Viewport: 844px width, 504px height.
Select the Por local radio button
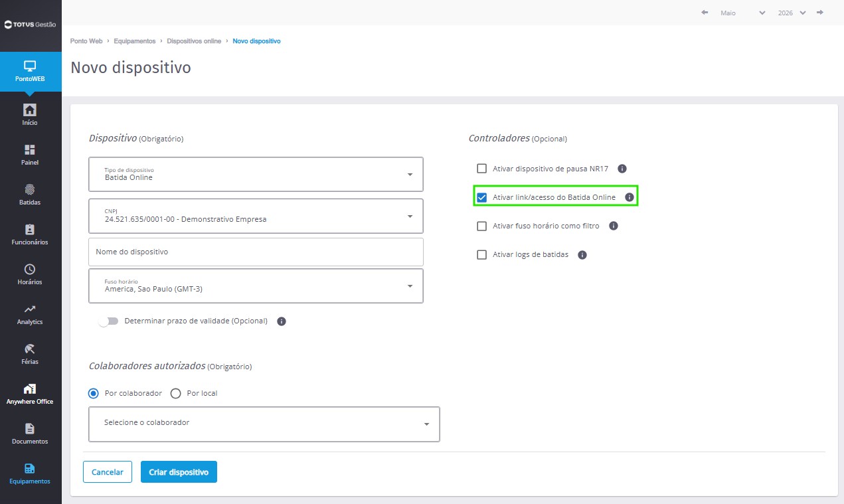click(176, 393)
